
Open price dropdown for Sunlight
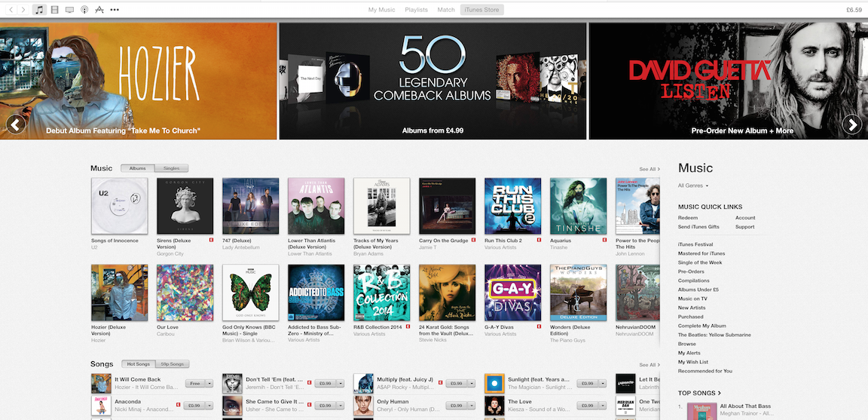click(x=603, y=384)
